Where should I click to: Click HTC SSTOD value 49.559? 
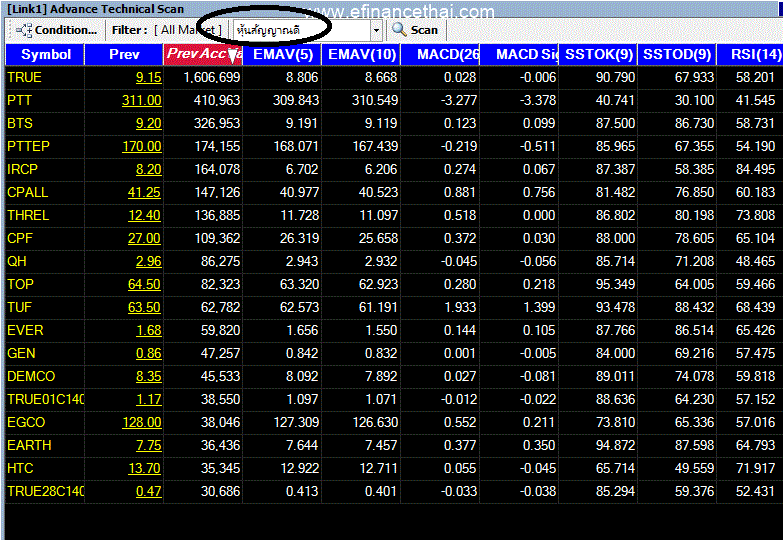point(695,469)
